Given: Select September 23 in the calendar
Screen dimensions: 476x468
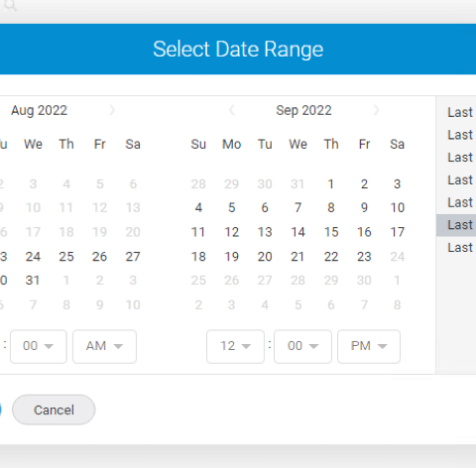Looking at the screenshot, I should click(x=364, y=257).
